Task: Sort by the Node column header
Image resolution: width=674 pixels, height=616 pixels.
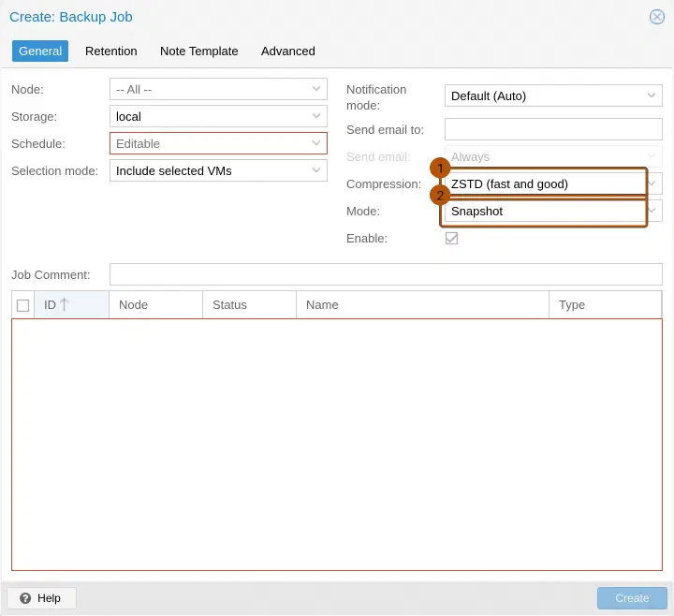Action: (x=155, y=305)
